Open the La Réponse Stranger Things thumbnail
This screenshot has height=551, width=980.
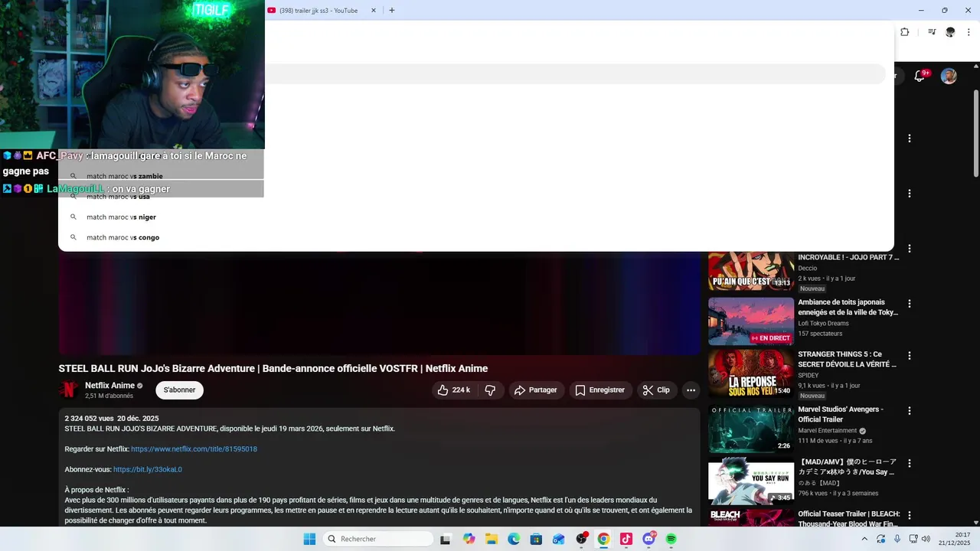751,373
